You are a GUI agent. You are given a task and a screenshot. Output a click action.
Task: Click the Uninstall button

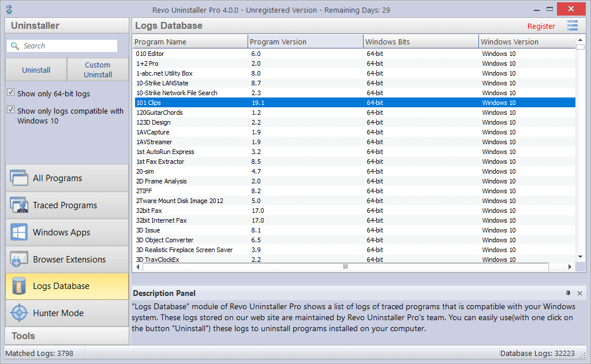tap(36, 70)
